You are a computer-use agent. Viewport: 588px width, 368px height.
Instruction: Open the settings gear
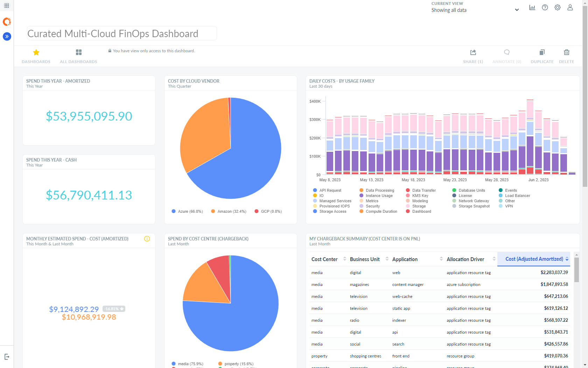(x=557, y=7)
